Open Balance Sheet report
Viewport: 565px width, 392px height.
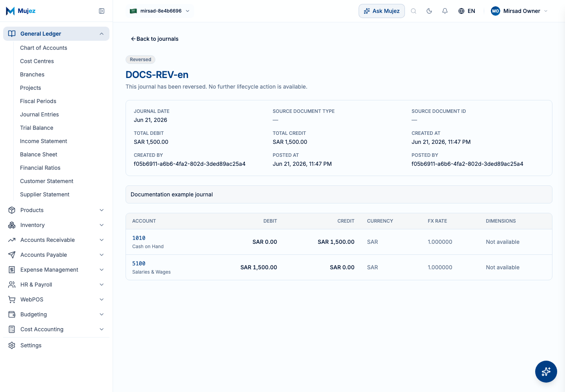pos(38,154)
